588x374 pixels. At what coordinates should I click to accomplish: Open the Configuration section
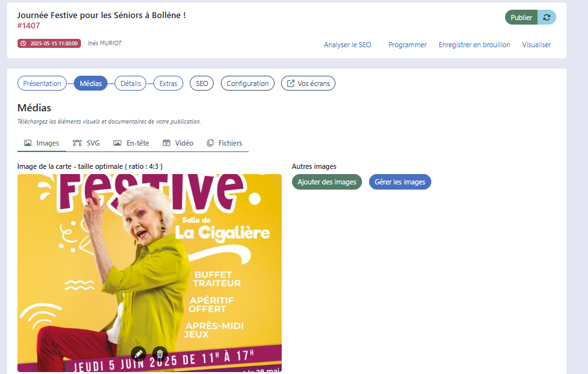coord(247,83)
